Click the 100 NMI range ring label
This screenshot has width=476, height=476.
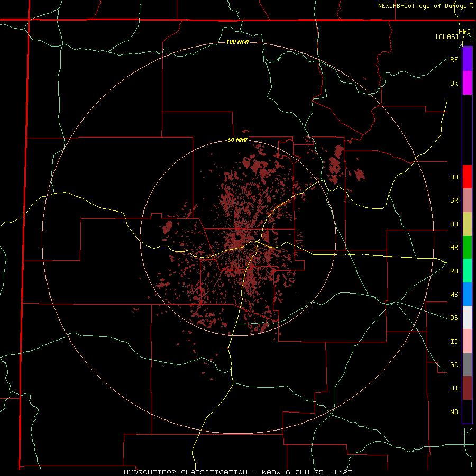237,42
